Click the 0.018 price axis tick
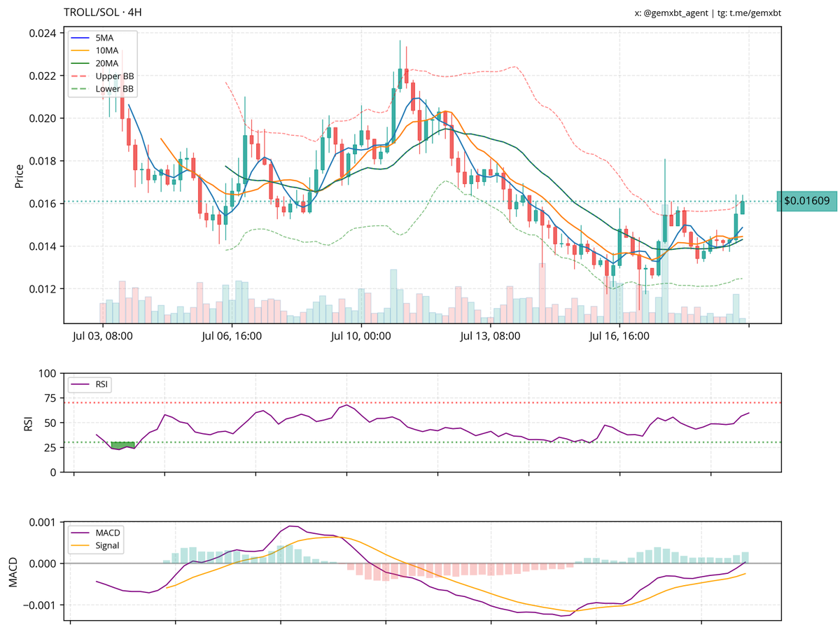 tap(43, 161)
